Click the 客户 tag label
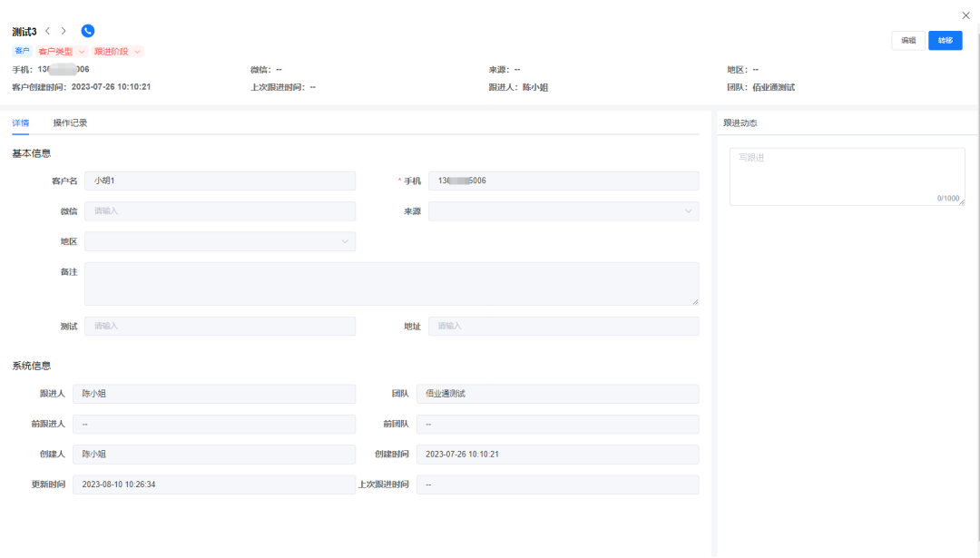This screenshot has height=558, width=980. click(x=22, y=51)
